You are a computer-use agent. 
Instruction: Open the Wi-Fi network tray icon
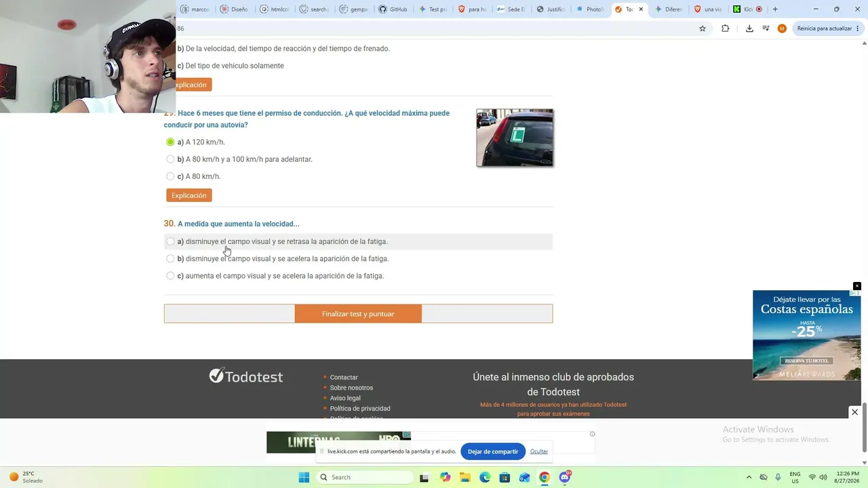812,477
